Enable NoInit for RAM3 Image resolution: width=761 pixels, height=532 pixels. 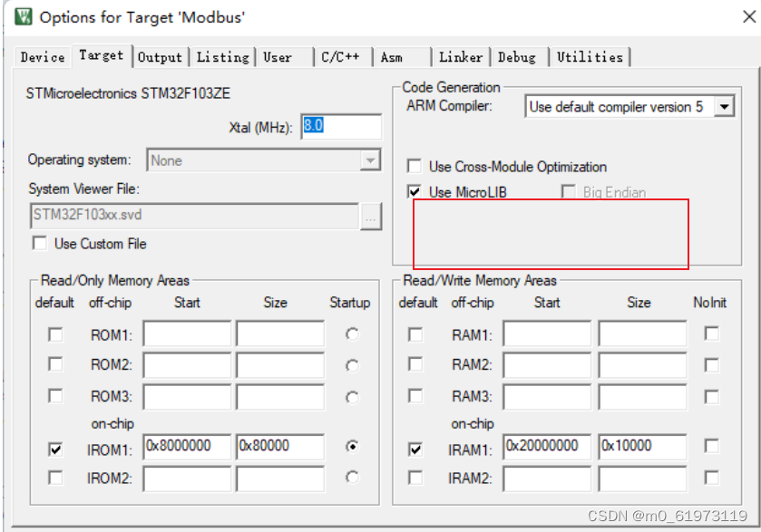pos(711,397)
